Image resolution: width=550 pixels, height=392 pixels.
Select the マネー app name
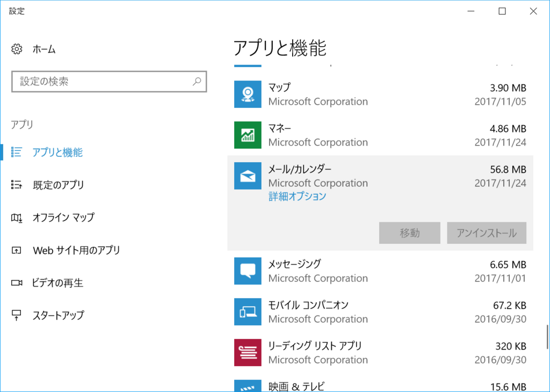coord(279,128)
